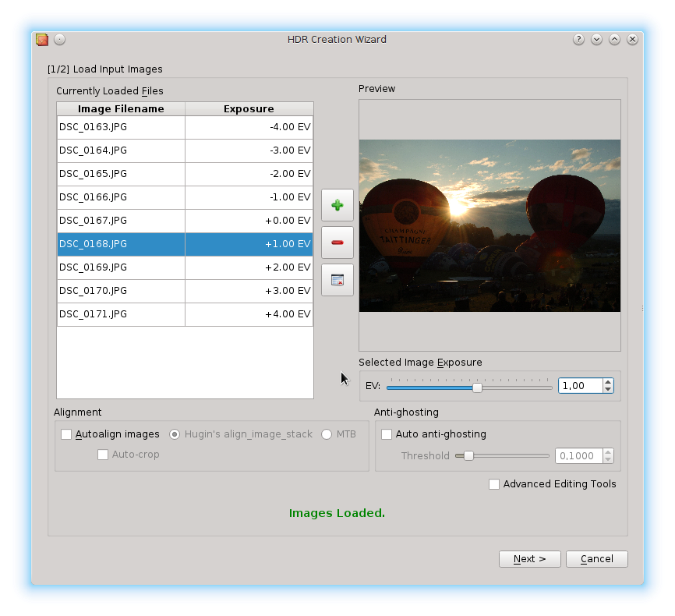Click the +1.00 EV exposure cell
The width and height of the screenshot is (675, 616).
(x=249, y=244)
